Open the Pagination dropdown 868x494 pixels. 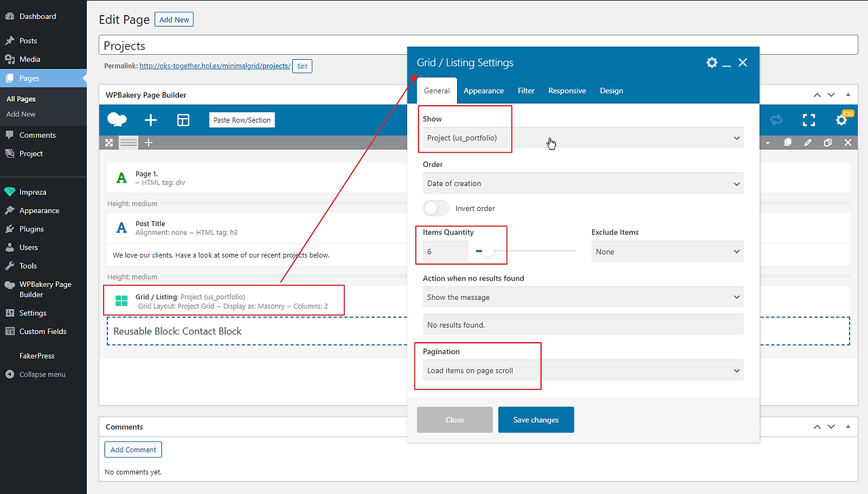pos(583,370)
